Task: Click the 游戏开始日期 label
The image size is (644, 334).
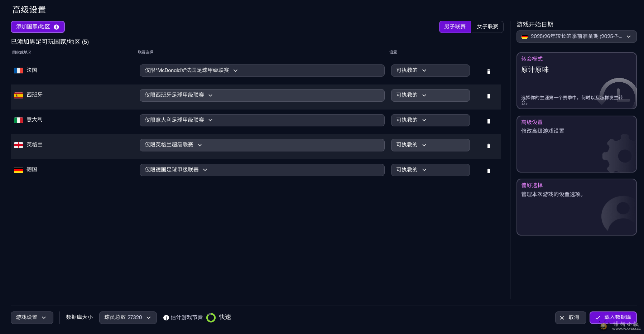Action: (x=535, y=24)
